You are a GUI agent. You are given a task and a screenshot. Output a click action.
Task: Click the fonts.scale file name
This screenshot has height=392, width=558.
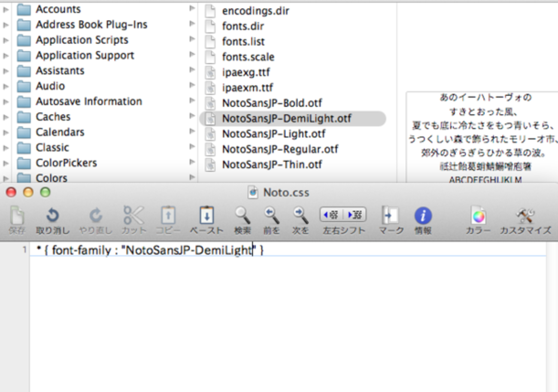pos(248,57)
